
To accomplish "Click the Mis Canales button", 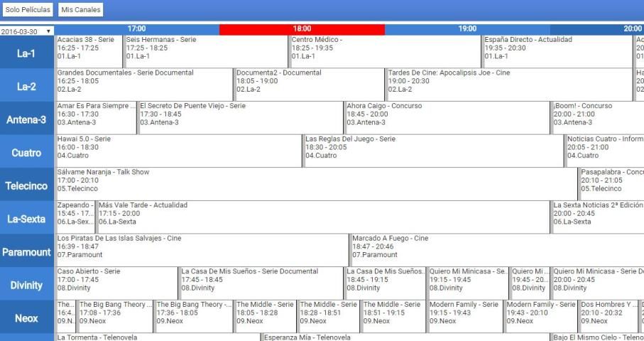I will pyautogui.click(x=80, y=10).
